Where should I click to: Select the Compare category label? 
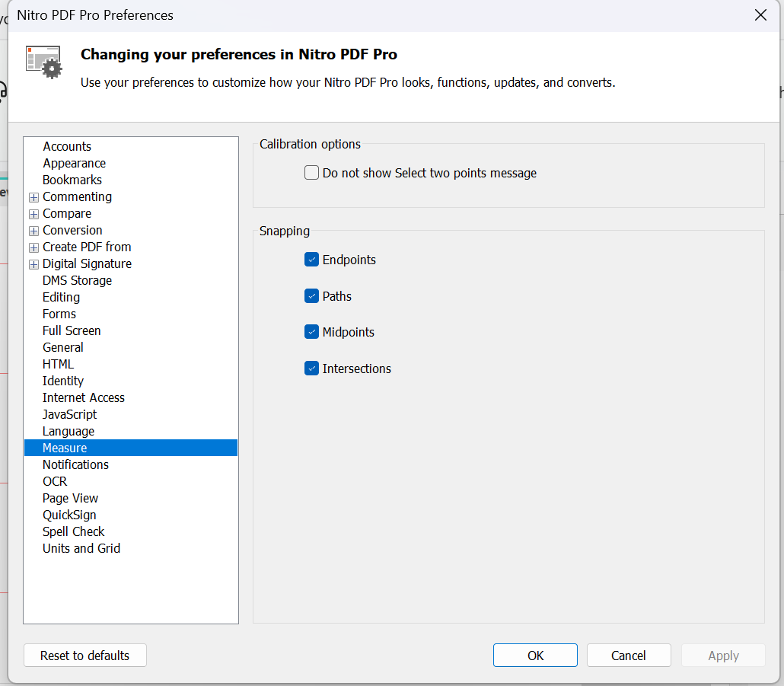(x=67, y=214)
